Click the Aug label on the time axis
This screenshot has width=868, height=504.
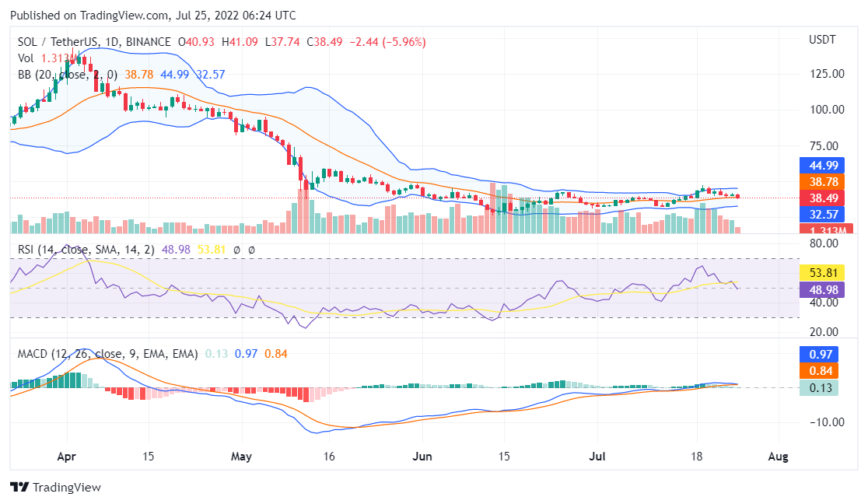779,456
